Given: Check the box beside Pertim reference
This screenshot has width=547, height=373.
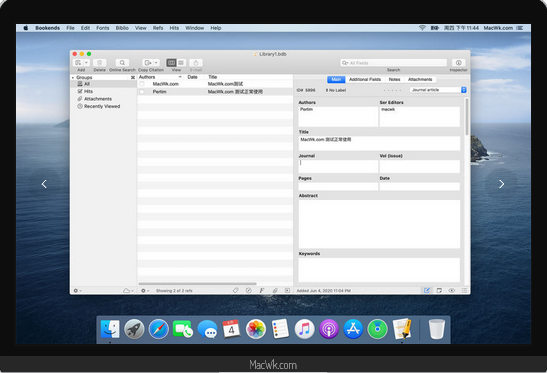Looking at the screenshot, I should tap(142, 91).
